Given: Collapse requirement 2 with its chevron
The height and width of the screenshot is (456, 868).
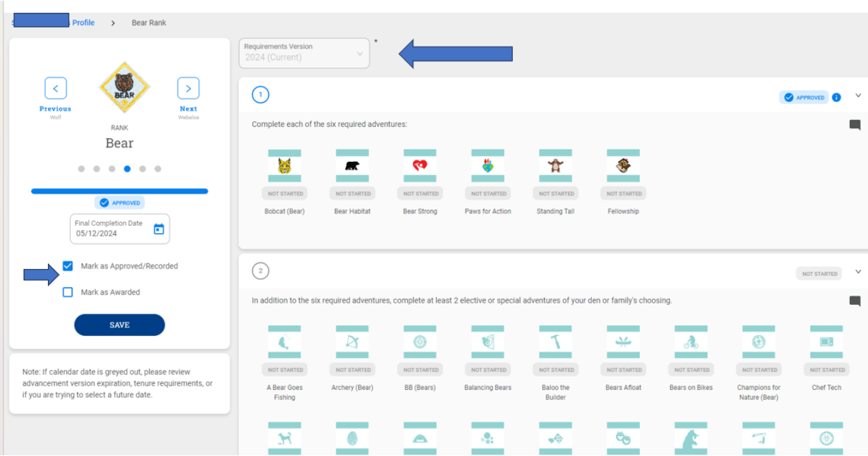Looking at the screenshot, I should tap(859, 272).
